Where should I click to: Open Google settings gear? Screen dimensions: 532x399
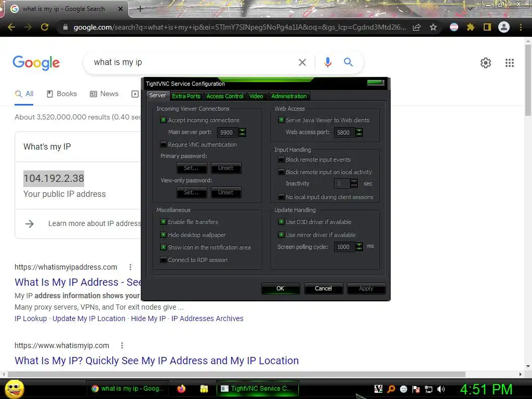tap(486, 63)
